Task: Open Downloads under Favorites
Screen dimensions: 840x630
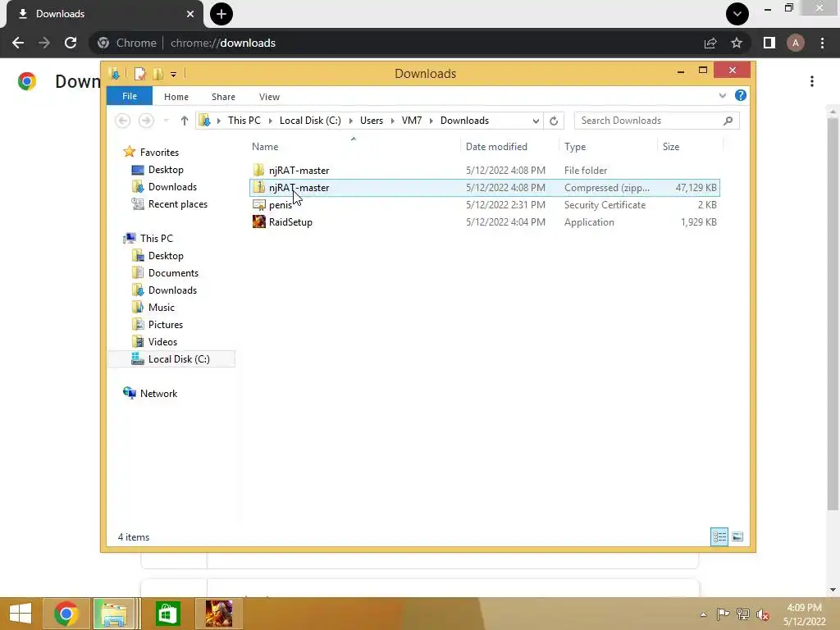Action: coord(172,186)
